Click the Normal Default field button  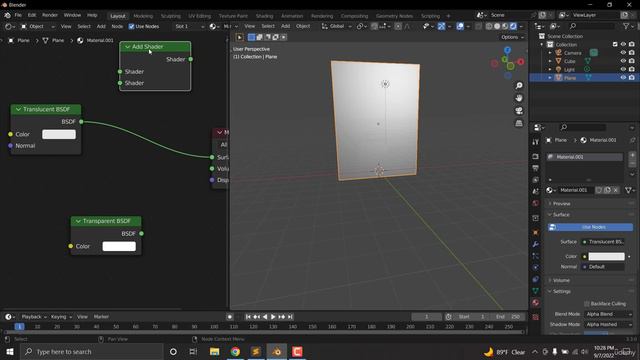pos(603,267)
